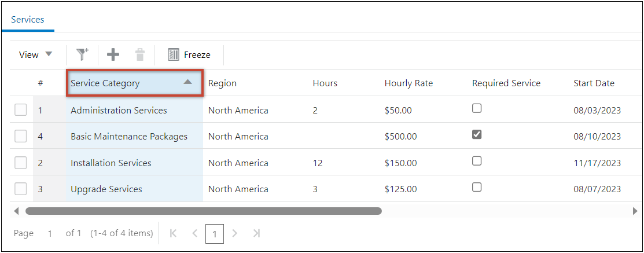Select the Administration Services row checkbox
Image resolution: width=644 pixels, height=253 pixels.
21,110
